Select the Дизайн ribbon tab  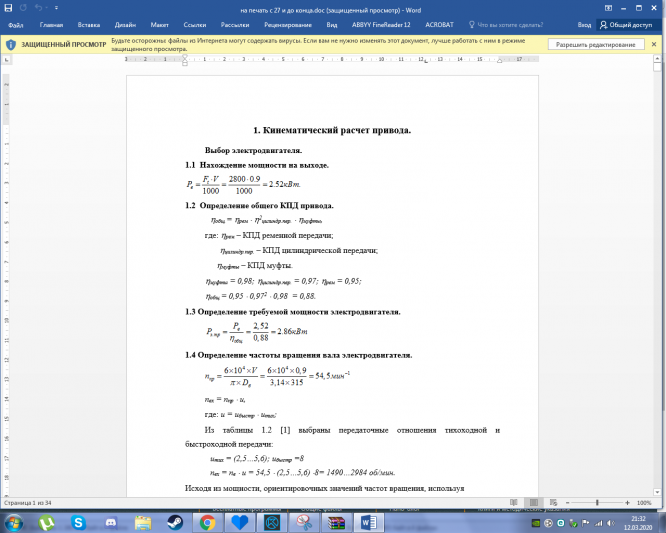point(125,25)
